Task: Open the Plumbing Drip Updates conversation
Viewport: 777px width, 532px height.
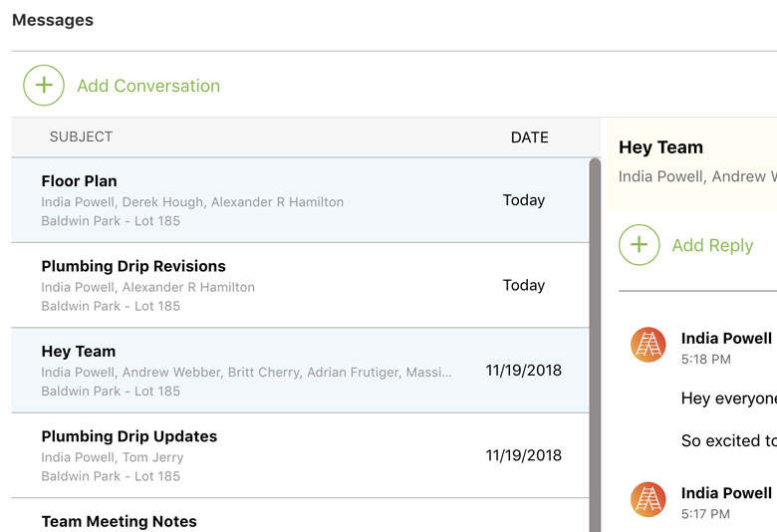Action: coord(129,436)
